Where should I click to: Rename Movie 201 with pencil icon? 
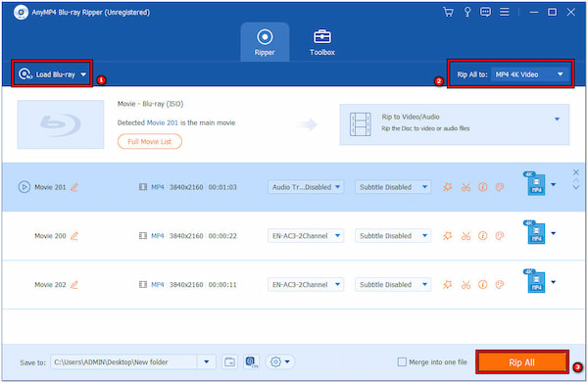click(x=74, y=187)
